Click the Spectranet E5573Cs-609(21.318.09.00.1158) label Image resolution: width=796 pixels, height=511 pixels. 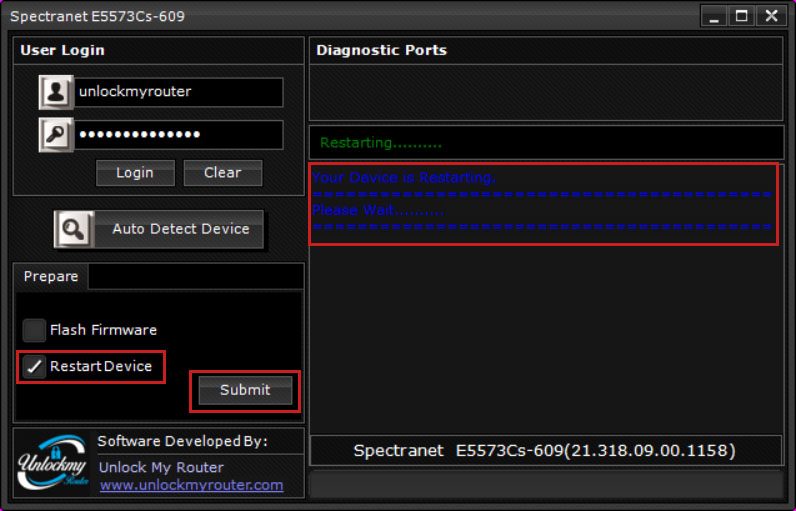tap(545, 451)
